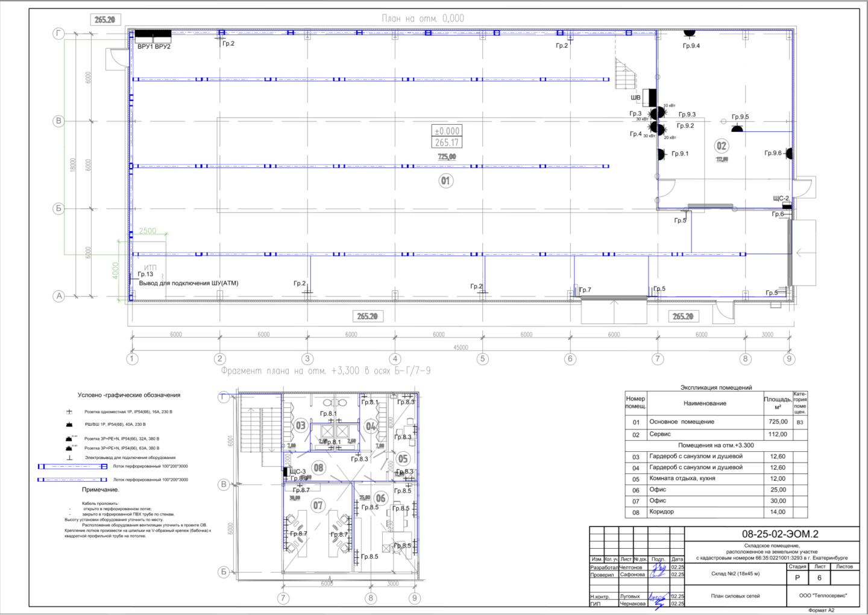Click the socket symbol labeled Гр.9.4
This screenshot has width=868, height=615.
[x=689, y=33]
